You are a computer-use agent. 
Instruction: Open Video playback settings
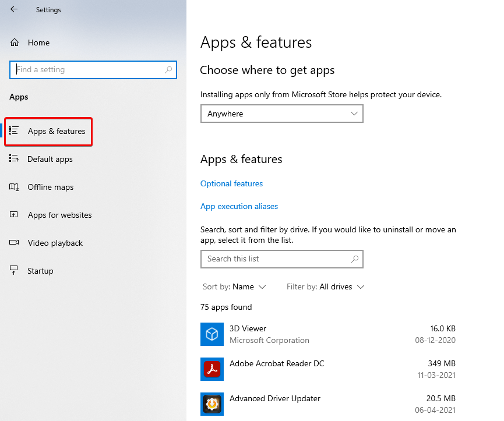tap(14, 243)
